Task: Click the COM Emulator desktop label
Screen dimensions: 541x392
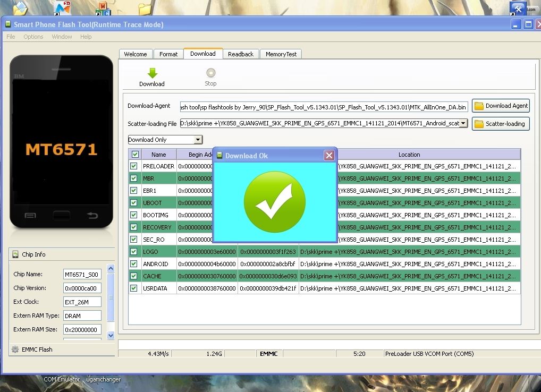Action: tap(62, 379)
